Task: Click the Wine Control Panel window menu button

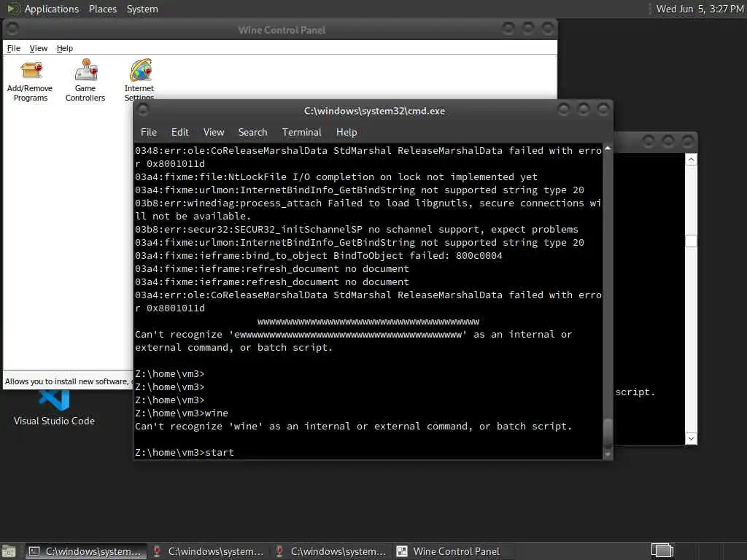Action: click(x=12, y=29)
